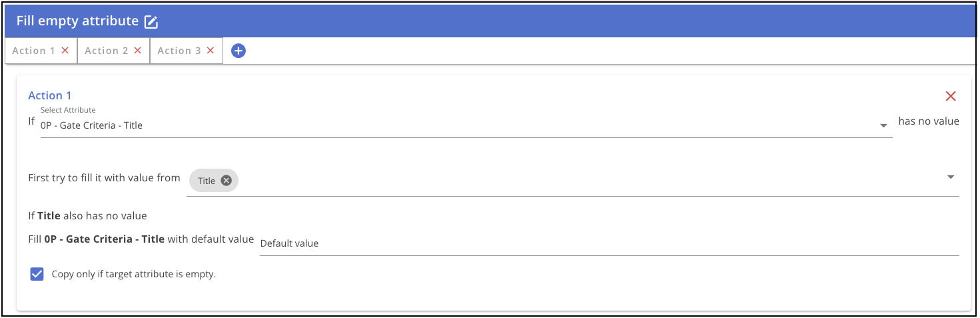
Task: Remove Action 3 tab via its red X
Action: point(210,50)
